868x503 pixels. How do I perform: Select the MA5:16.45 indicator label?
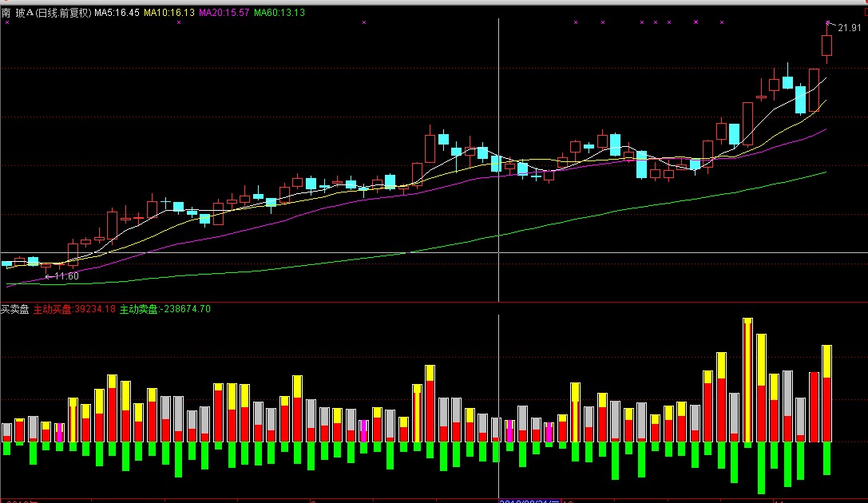click(x=117, y=12)
